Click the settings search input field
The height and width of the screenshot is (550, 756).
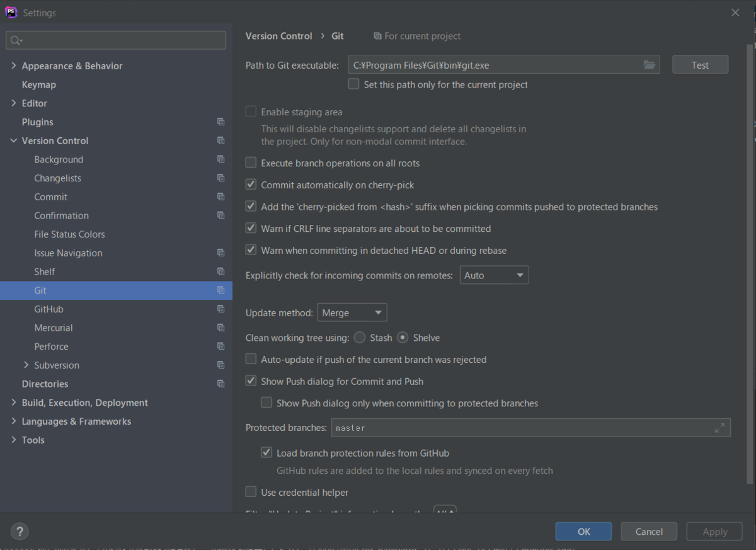coord(116,40)
